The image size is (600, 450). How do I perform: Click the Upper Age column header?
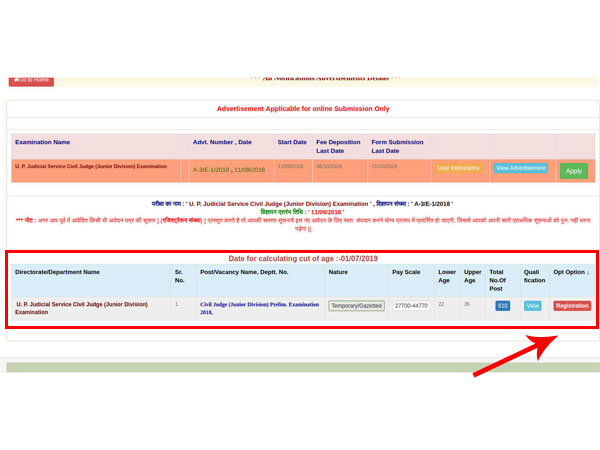click(x=473, y=276)
